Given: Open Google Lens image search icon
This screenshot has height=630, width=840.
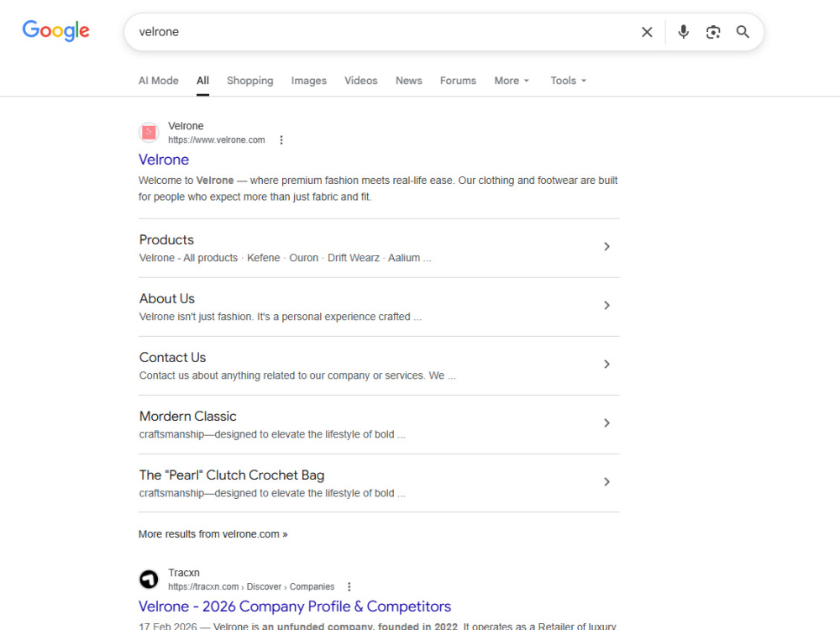Looking at the screenshot, I should click(x=713, y=32).
